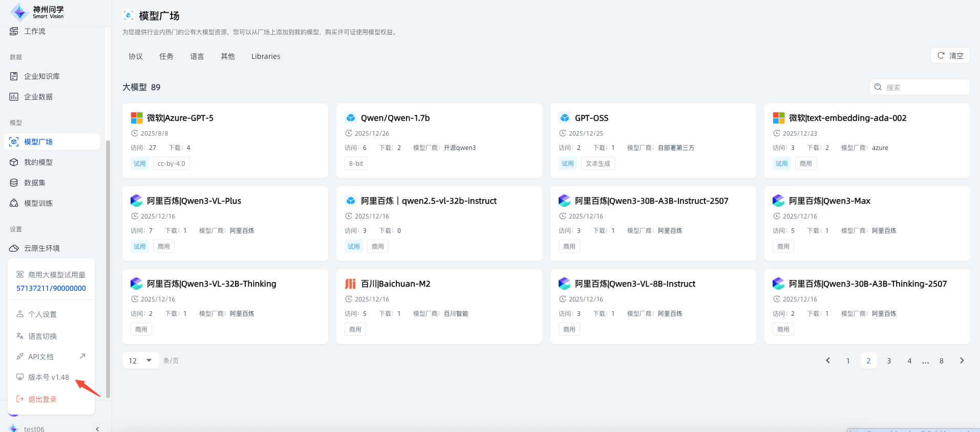Open qwen2.5-vl-32b-instruct model card
This screenshot has height=432, width=980.
pos(439,224)
